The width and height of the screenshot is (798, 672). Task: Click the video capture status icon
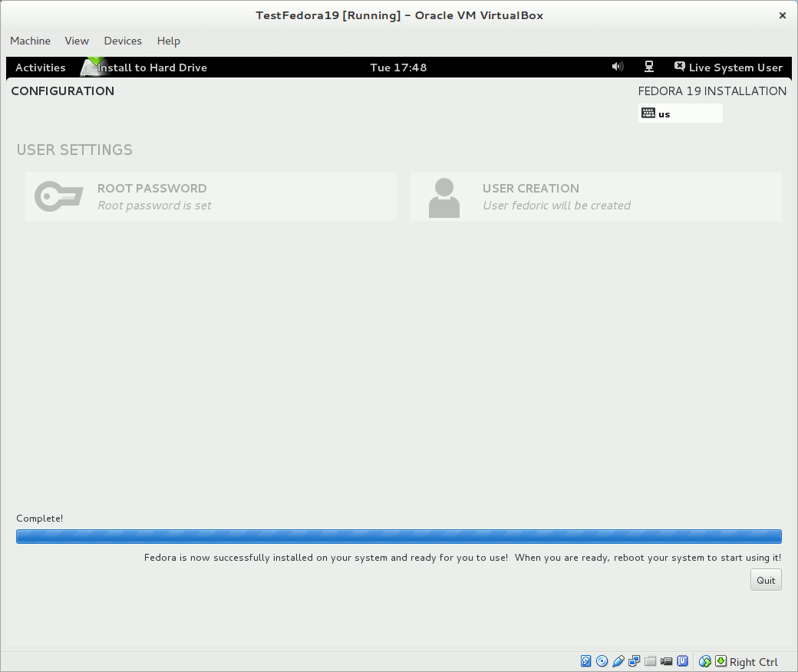click(667, 661)
